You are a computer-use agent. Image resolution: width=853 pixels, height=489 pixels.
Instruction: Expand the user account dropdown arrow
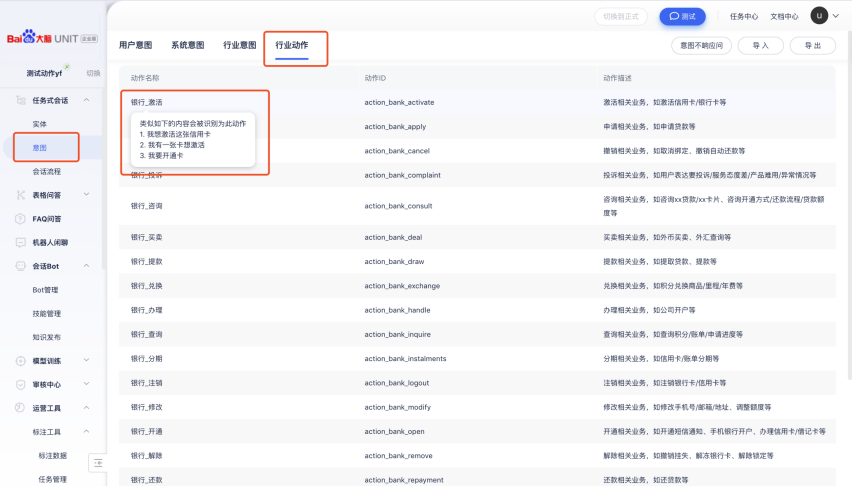pos(838,16)
